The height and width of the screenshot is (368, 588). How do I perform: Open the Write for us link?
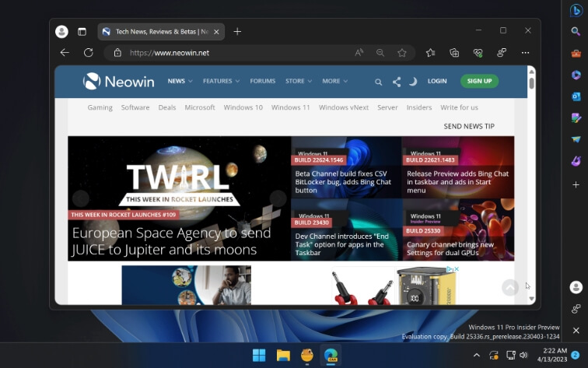459,107
